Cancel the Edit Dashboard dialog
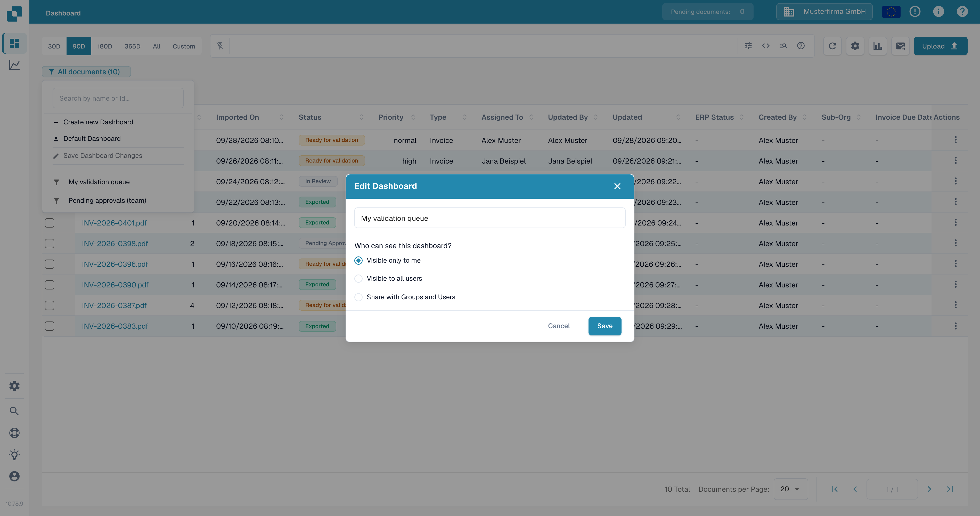Screen dimensions: 980x516 coord(559,326)
